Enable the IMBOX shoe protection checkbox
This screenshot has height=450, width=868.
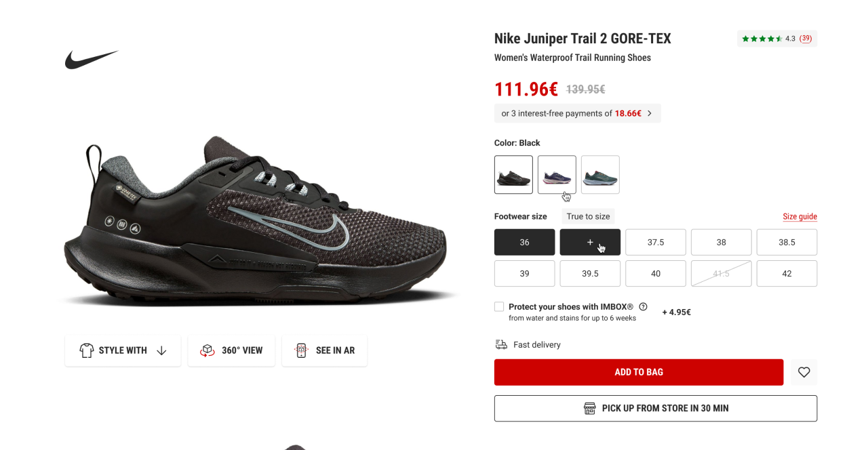pyautogui.click(x=499, y=306)
